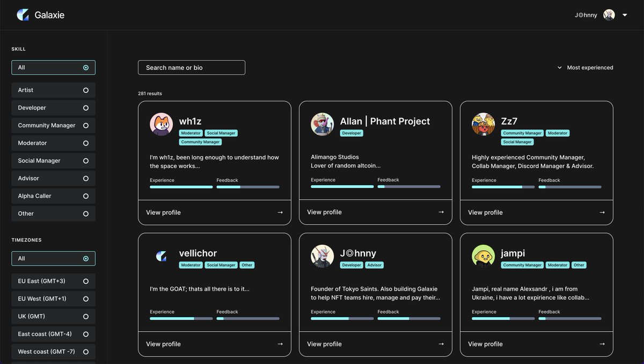Screen dimensions: 644x364
Task: Choose East coast (GMT-4) timezone
Action: pyautogui.click(x=53, y=334)
